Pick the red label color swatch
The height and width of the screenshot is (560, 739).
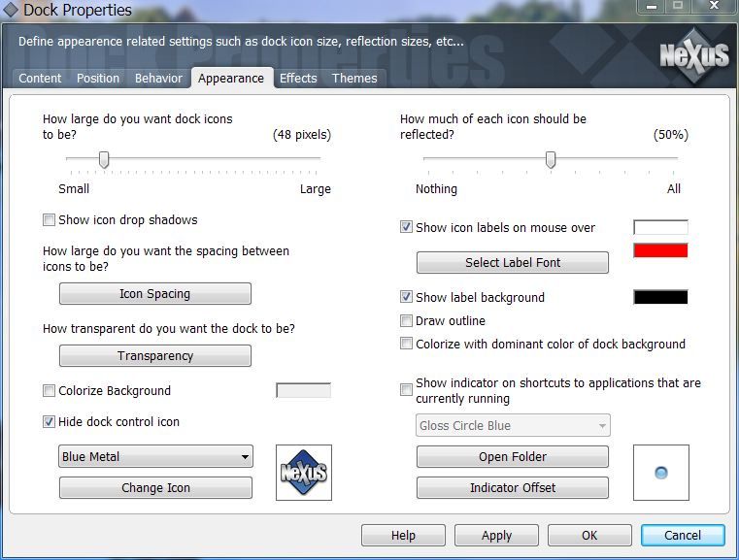660,251
